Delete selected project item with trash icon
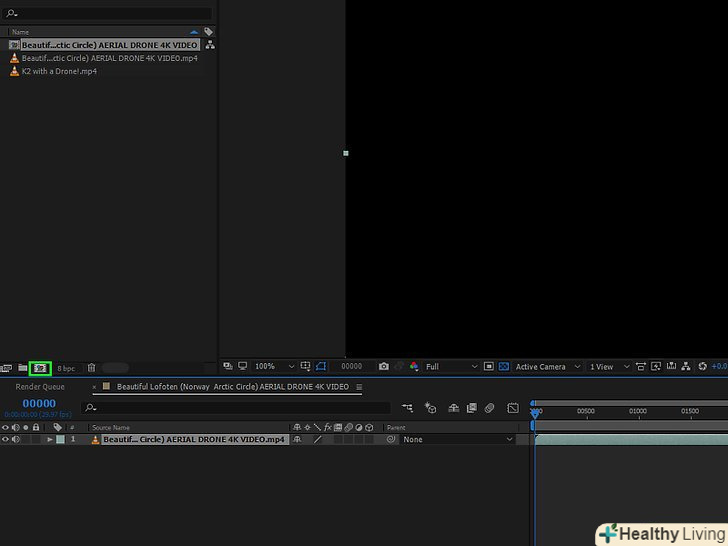 91,368
